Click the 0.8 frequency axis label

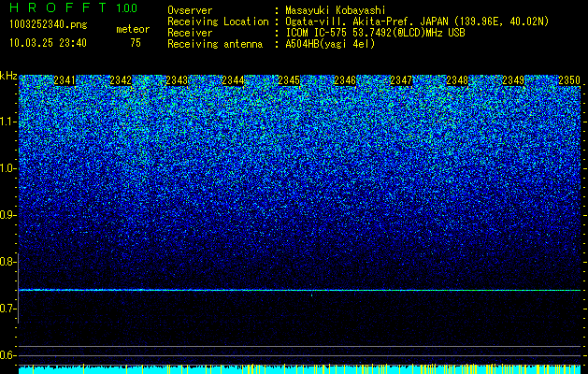(x=7, y=262)
